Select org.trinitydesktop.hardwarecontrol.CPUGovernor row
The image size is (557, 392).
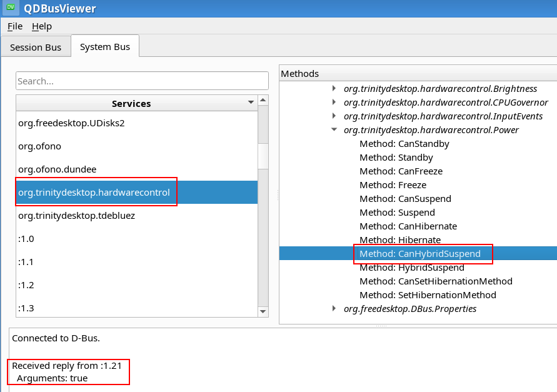(x=446, y=103)
